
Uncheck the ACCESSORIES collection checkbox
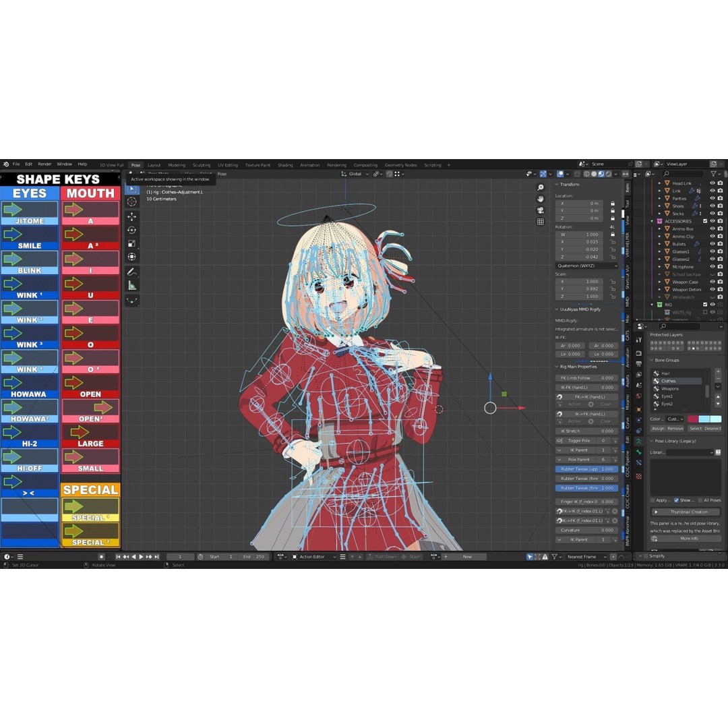click(705, 221)
